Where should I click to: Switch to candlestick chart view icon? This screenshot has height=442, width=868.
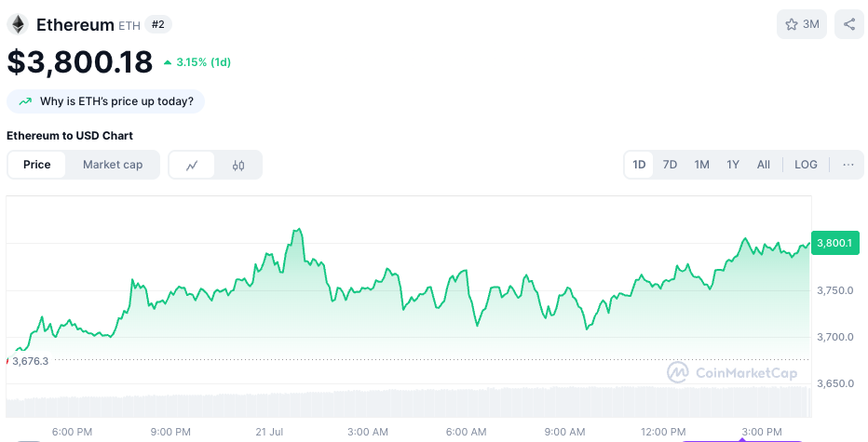238,165
